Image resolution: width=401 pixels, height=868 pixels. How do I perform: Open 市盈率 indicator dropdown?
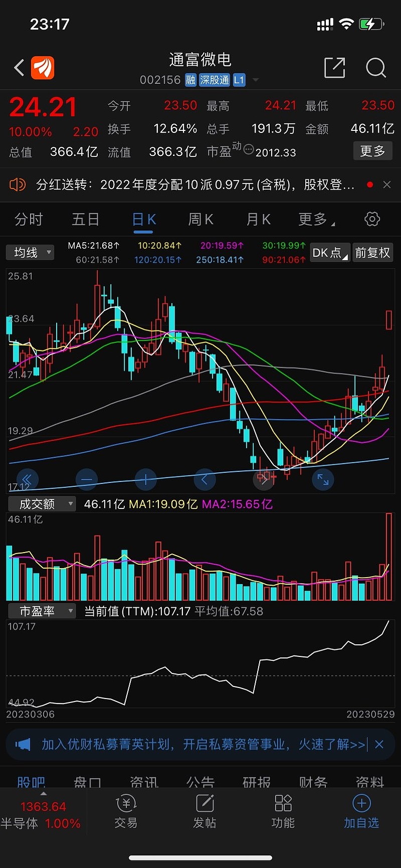coord(41,611)
